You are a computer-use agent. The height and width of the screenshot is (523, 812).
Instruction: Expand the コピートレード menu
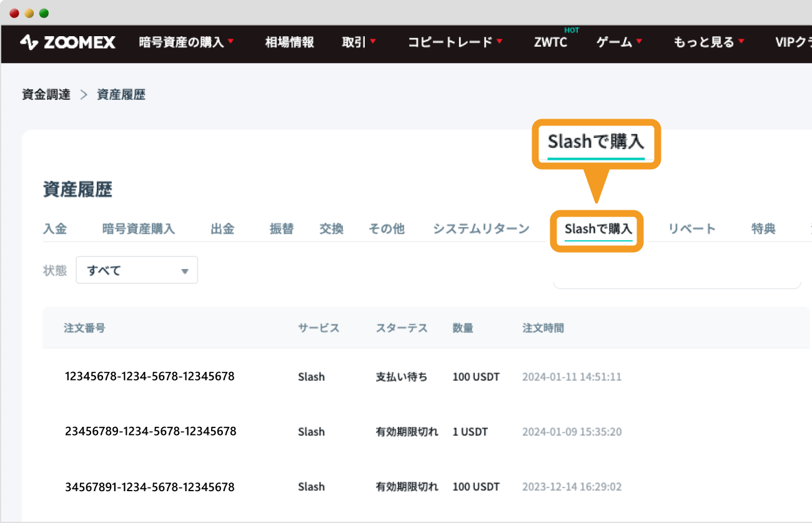point(455,42)
